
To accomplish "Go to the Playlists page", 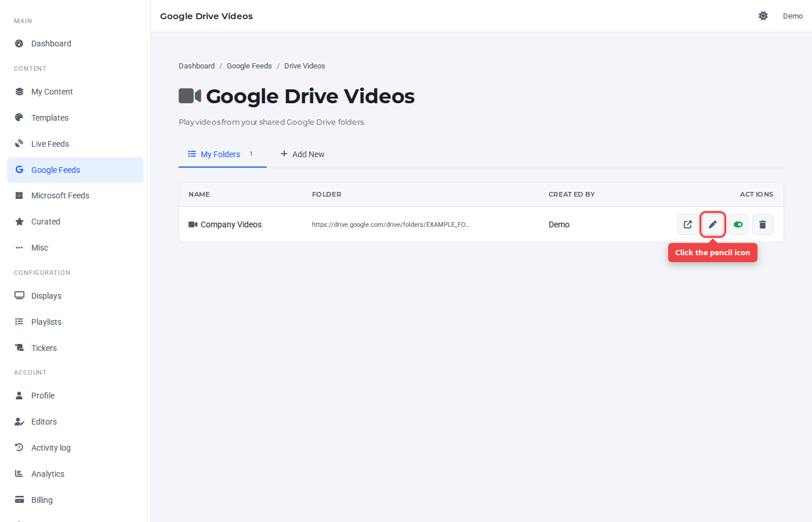I will coord(75,322).
